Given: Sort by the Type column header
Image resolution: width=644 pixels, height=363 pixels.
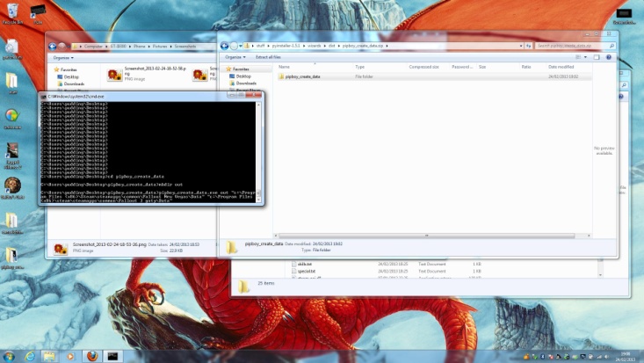Looking at the screenshot, I should 360,67.
